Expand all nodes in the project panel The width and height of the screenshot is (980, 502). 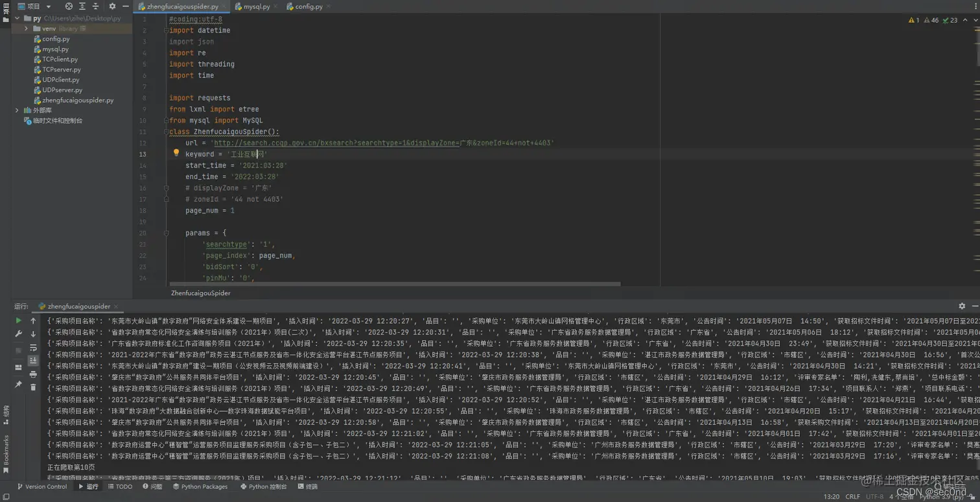[x=82, y=6]
